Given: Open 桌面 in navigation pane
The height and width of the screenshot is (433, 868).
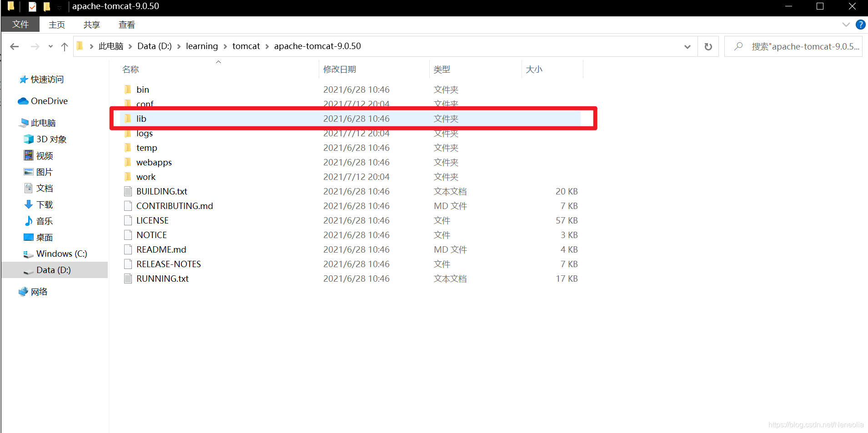Looking at the screenshot, I should (x=45, y=237).
